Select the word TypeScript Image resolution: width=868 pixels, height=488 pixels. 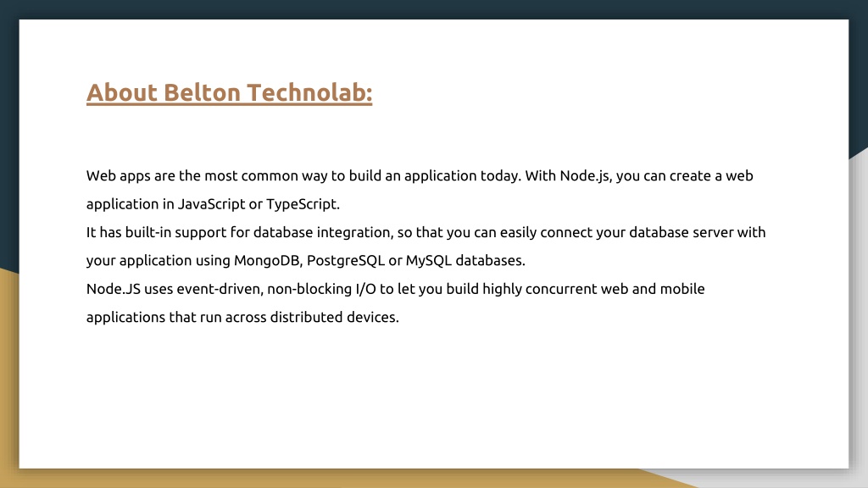click(x=303, y=204)
